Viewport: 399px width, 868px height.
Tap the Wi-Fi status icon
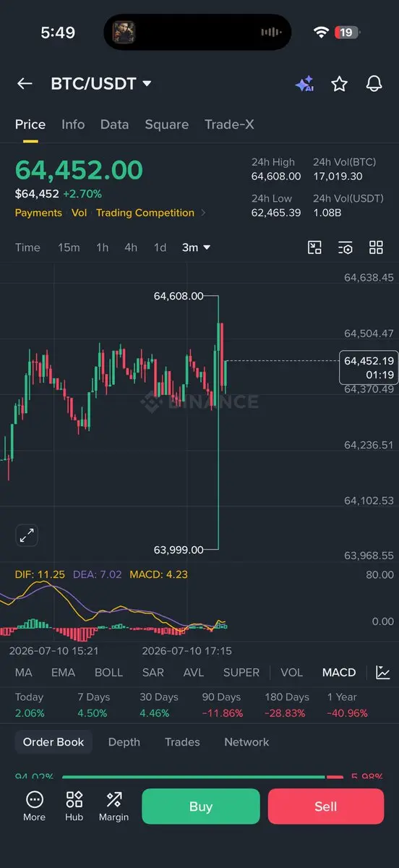tap(321, 33)
